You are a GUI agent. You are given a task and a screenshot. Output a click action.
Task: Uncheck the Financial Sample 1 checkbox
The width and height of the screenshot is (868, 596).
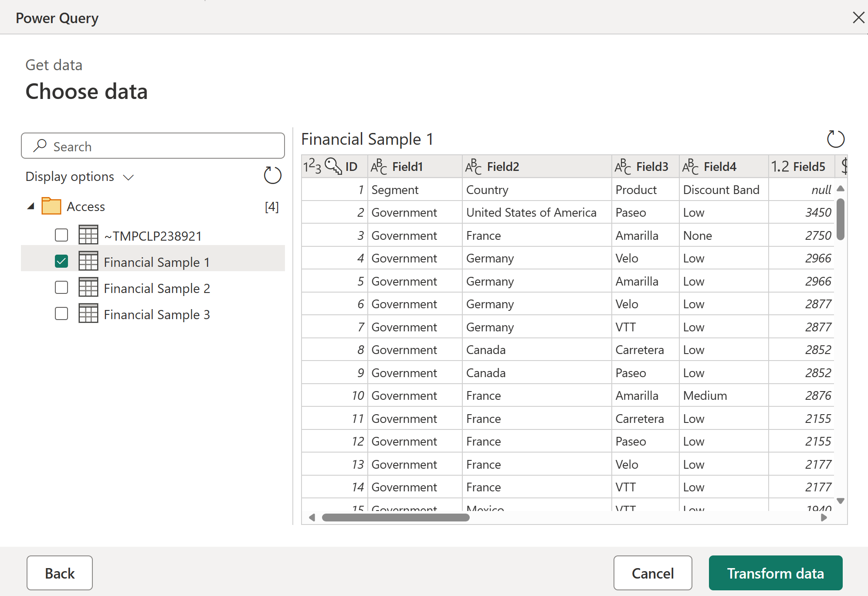click(61, 262)
